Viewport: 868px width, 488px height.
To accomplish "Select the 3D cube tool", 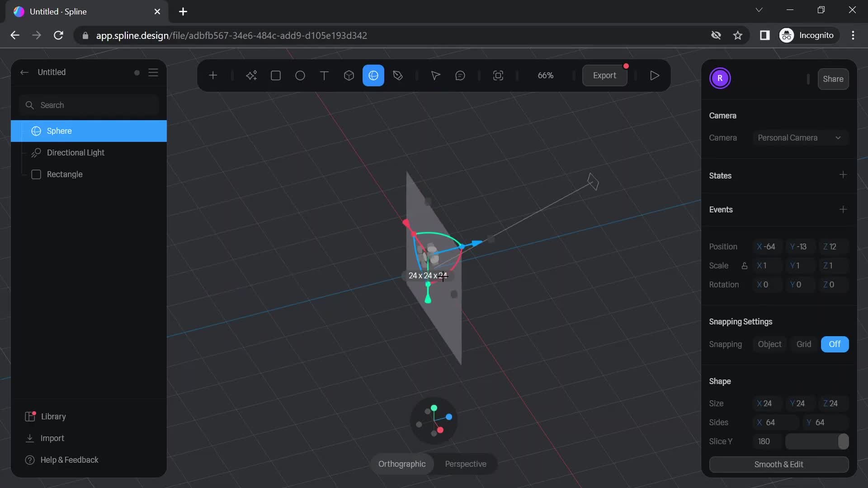I will coord(349,75).
